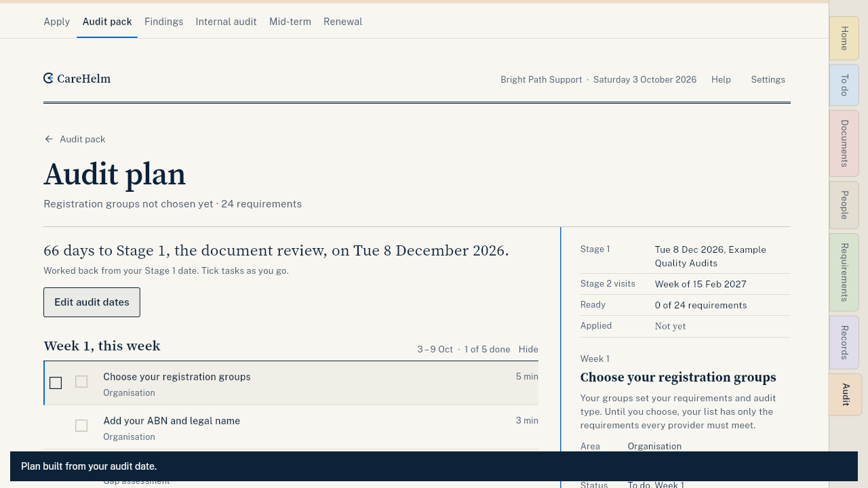Open the Choose your registration groups task
868x488 pixels.
coord(177,377)
